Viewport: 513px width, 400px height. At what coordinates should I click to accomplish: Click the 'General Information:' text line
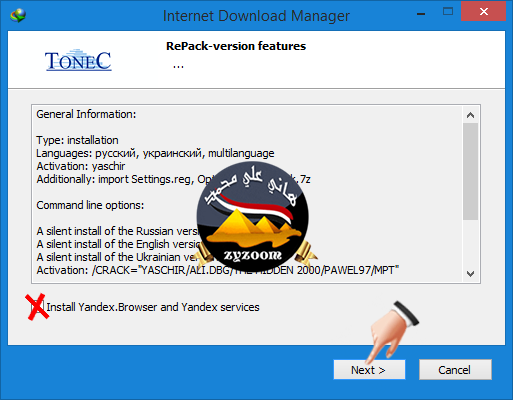pos(86,114)
